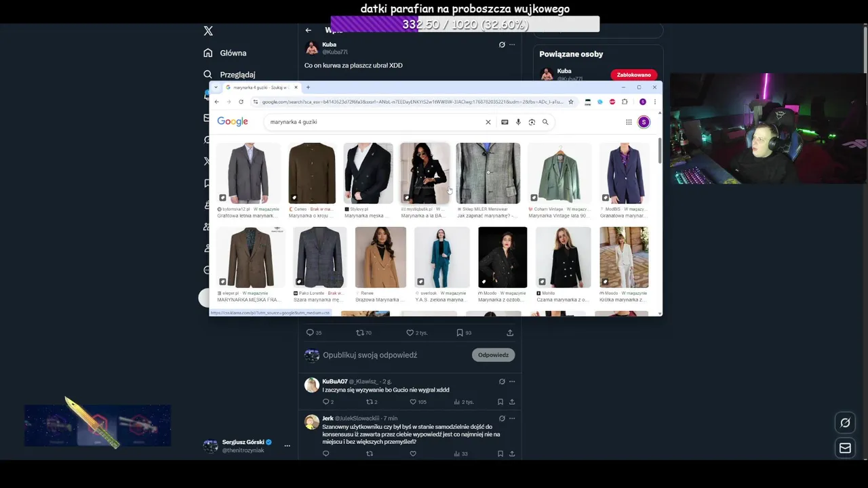Start voice search with microphone icon
The width and height of the screenshot is (868, 488).
click(x=518, y=122)
